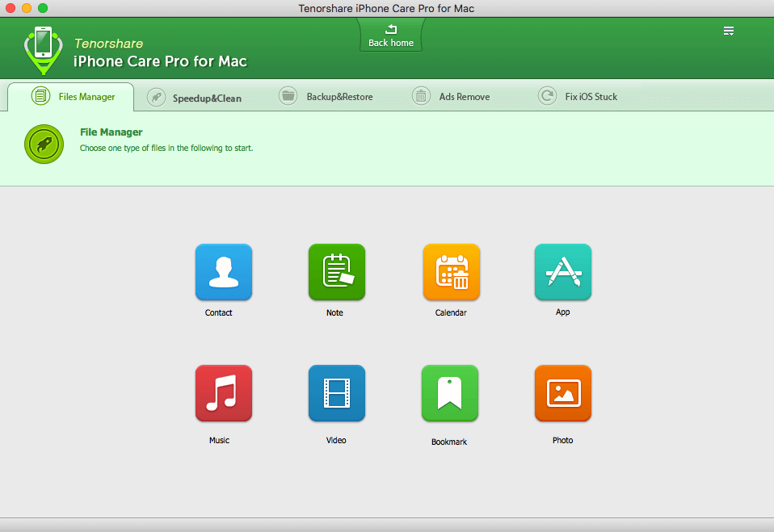Screen dimensions: 774x532
Task: Switch to the Speedup&Clean tab
Action: [x=195, y=98]
